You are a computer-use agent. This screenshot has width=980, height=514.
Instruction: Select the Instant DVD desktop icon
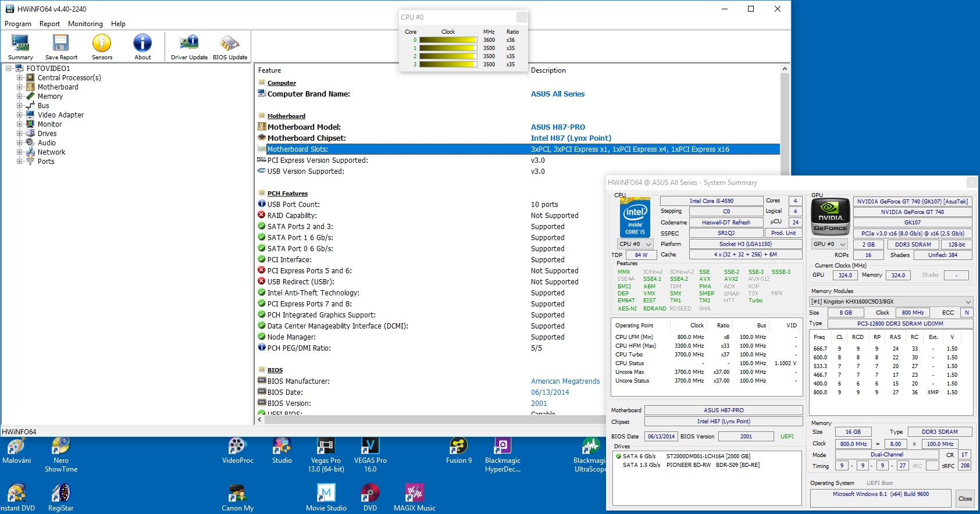(x=17, y=498)
